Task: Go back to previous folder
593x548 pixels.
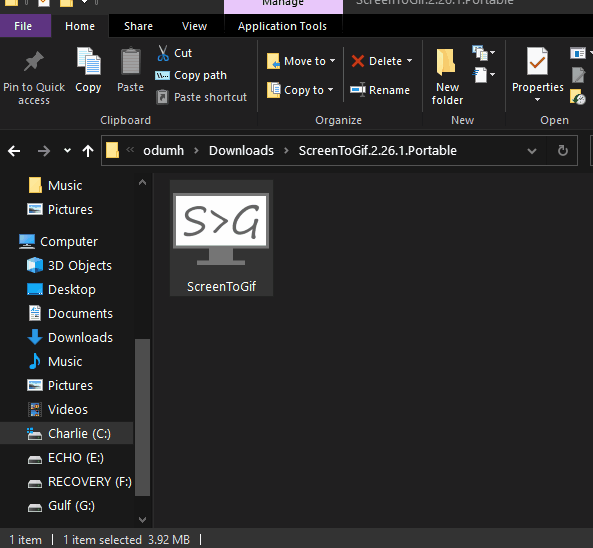Action: point(14,151)
